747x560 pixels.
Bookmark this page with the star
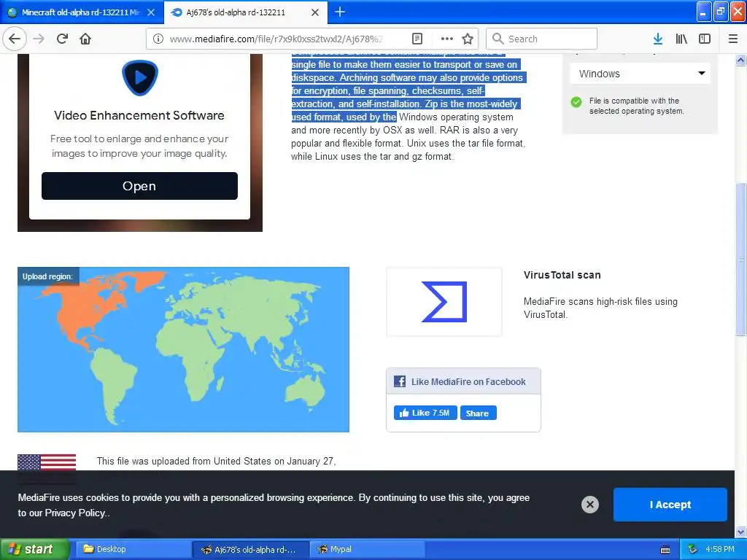pos(468,39)
